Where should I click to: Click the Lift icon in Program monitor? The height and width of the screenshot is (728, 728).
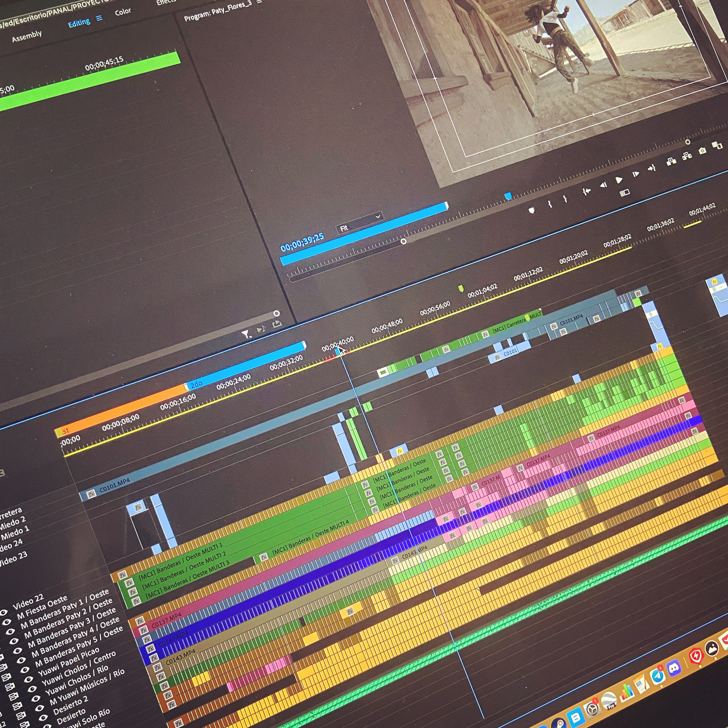tap(671, 162)
